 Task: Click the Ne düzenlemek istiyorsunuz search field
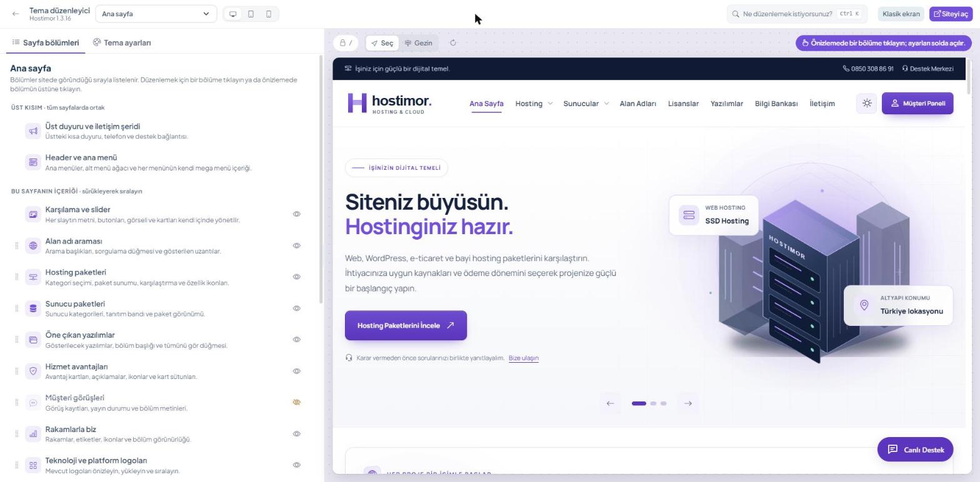(797, 14)
